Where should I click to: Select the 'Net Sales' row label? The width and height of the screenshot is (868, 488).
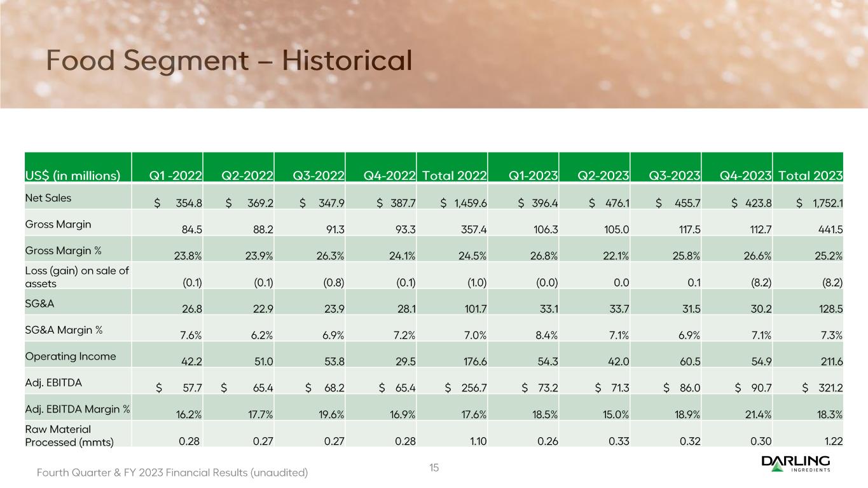[49, 198]
